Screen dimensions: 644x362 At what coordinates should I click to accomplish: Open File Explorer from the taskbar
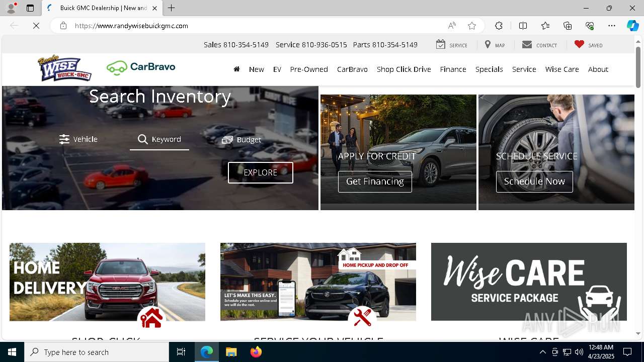[231, 352]
